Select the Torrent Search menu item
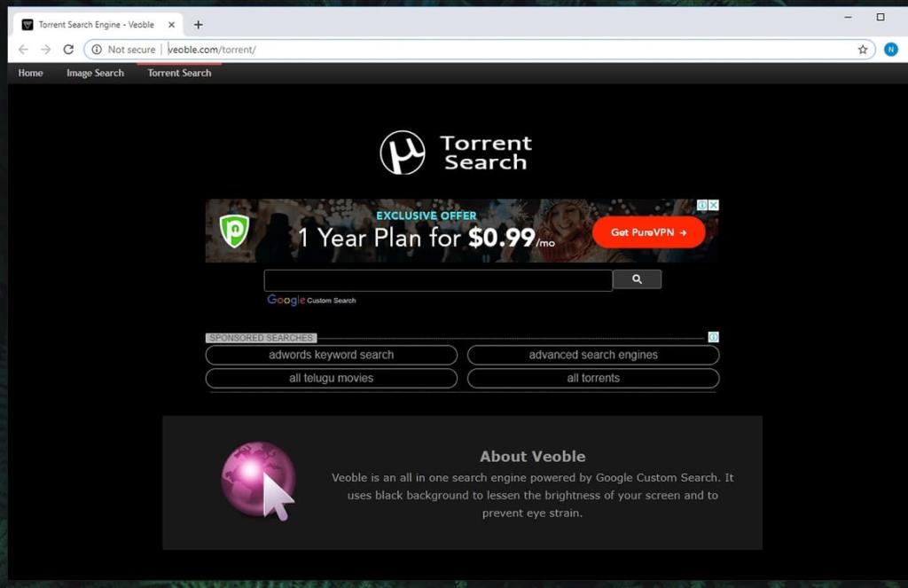Image resolution: width=908 pixels, height=588 pixels. click(179, 73)
